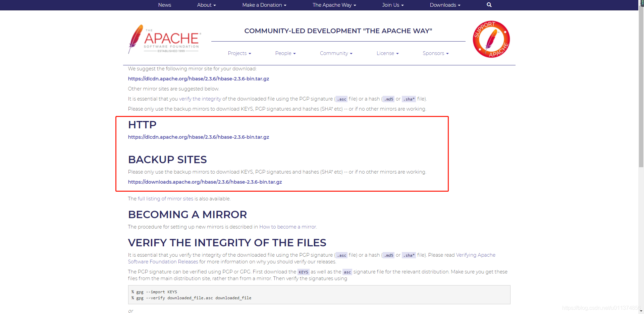Click the page title COMMUNITY-LED DEVELOPMENT heading

click(x=338, y=31)
